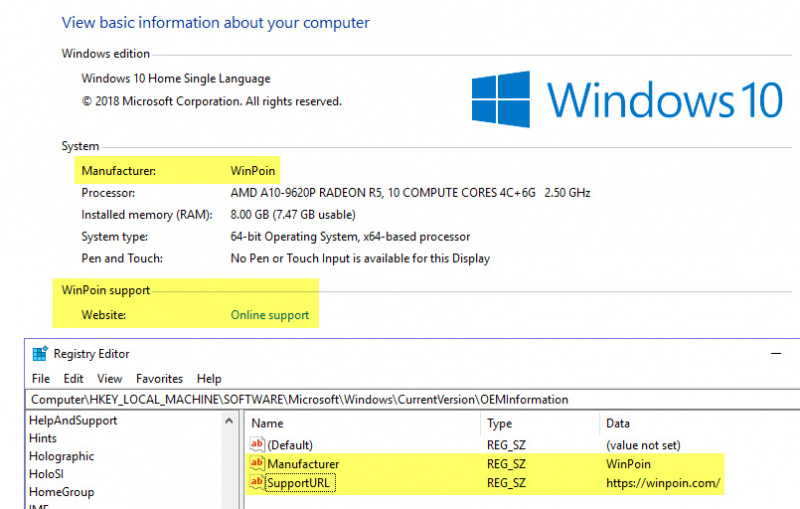
Task: Click the 8.00 GB installed memory value
Action: pos(293,215)
